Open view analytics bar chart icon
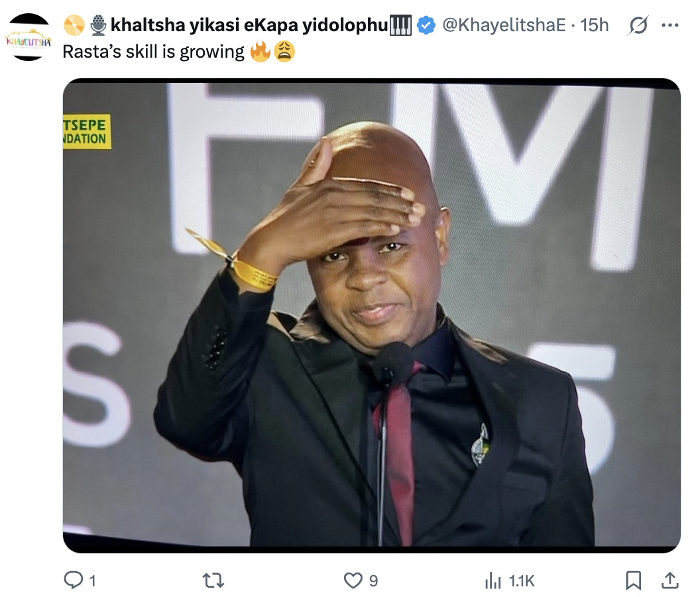This screenshot has height=597, width=700. point(493,581)
